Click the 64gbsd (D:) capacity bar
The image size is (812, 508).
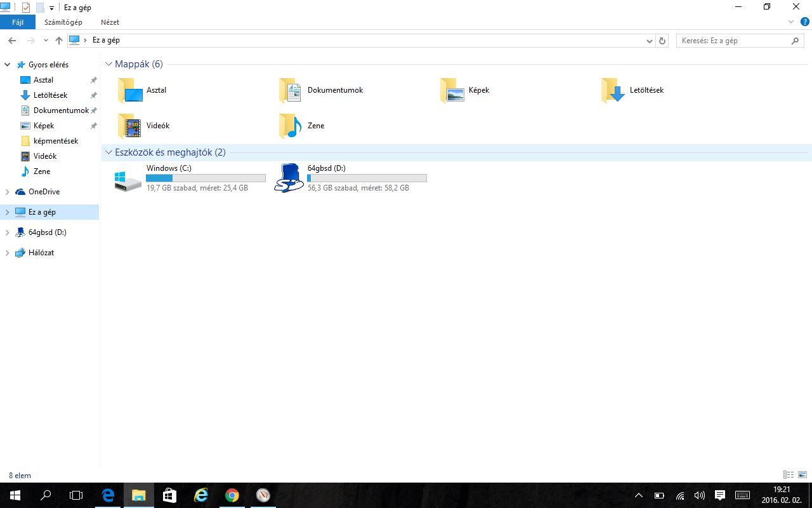(x=367, y=178)
